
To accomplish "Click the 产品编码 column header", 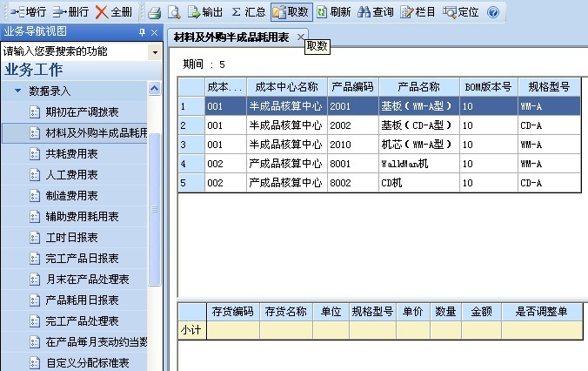I will point(352,87).
